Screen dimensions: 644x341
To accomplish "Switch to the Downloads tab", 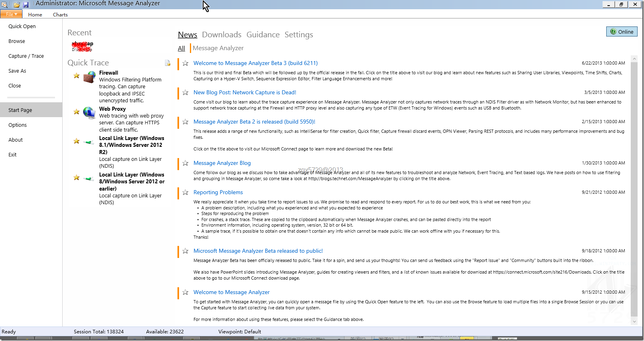I will [x=222, y=35].
